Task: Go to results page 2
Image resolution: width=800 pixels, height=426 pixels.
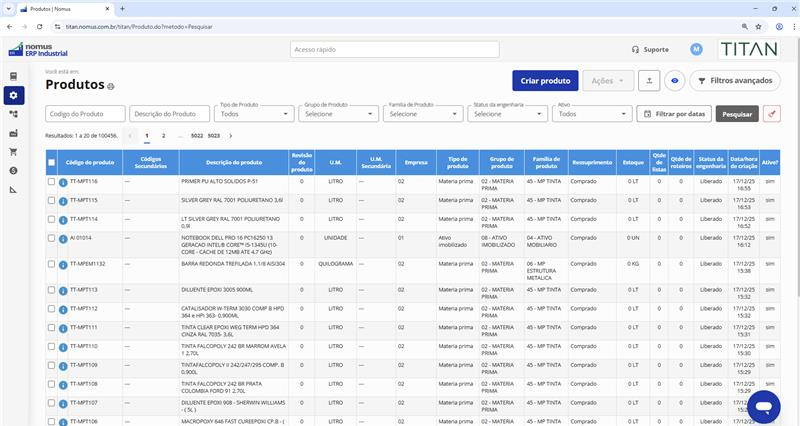Action: (163, 134)
